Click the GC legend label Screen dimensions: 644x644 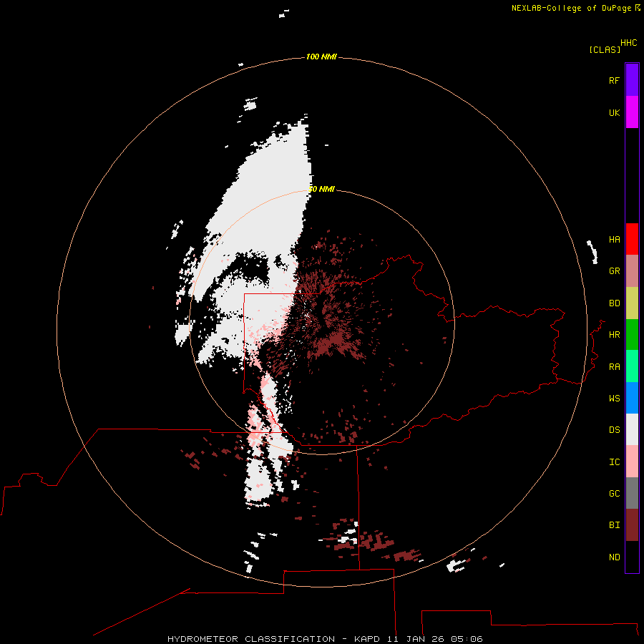[614, 494]
